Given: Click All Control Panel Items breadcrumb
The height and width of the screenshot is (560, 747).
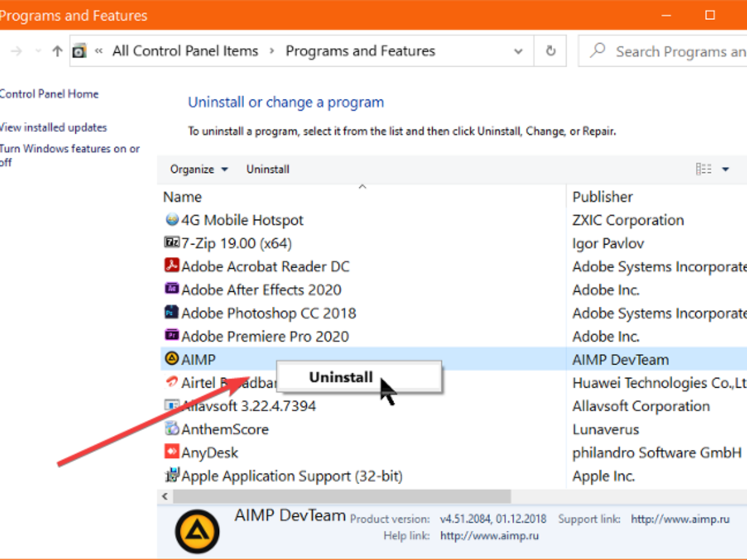Looking at the screenshot, I should (x=185, y=51).
